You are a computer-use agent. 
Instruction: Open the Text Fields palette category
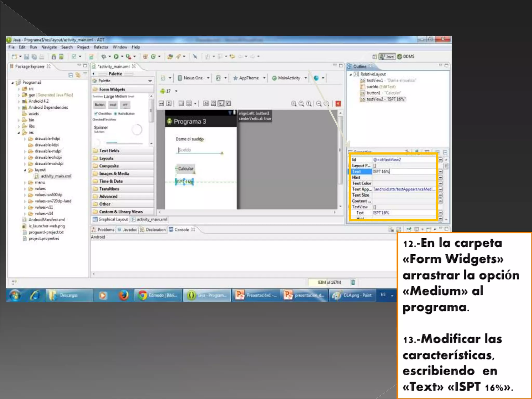[109, 151]
